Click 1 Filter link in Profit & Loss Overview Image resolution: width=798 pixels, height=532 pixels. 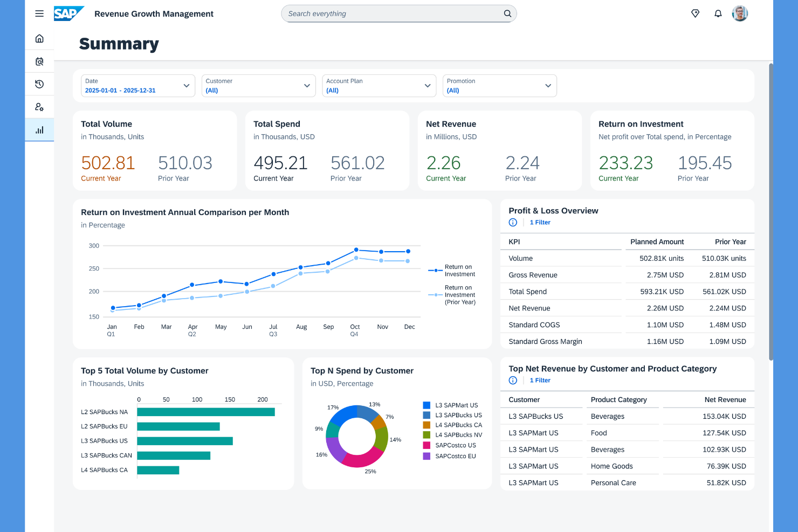(x=540, y=223)
